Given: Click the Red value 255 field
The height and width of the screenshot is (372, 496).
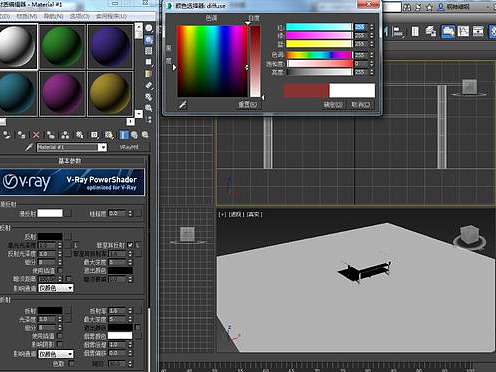Looking at the screenshot, I should [x=361, y=27].
